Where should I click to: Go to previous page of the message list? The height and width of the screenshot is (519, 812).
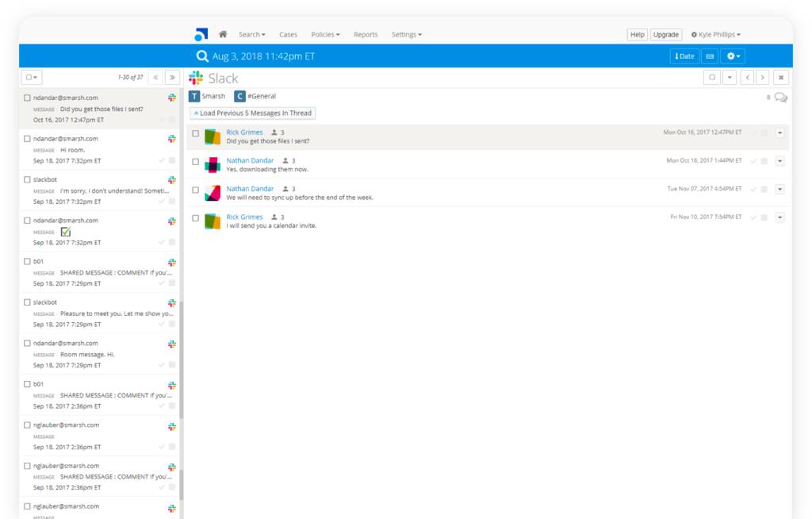155,77
